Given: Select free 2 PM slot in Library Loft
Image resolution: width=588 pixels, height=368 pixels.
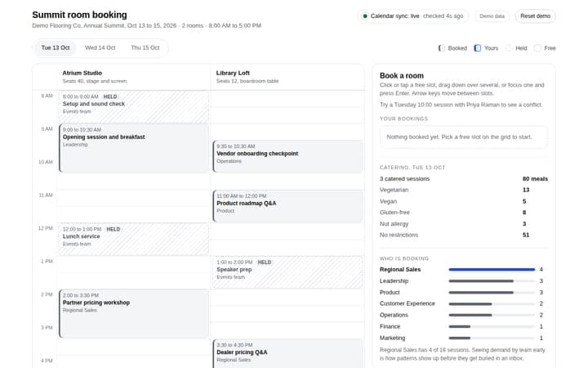Looking at the screenshot, I should 287,297.
